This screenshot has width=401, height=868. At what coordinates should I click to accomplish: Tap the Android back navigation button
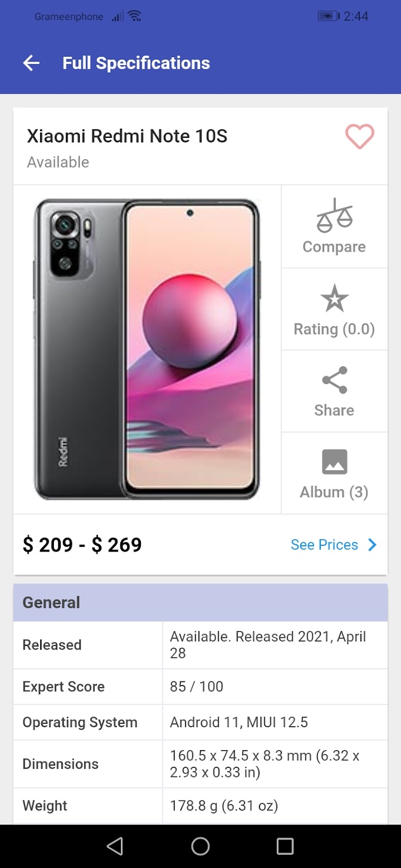click(x=115, y=846)
